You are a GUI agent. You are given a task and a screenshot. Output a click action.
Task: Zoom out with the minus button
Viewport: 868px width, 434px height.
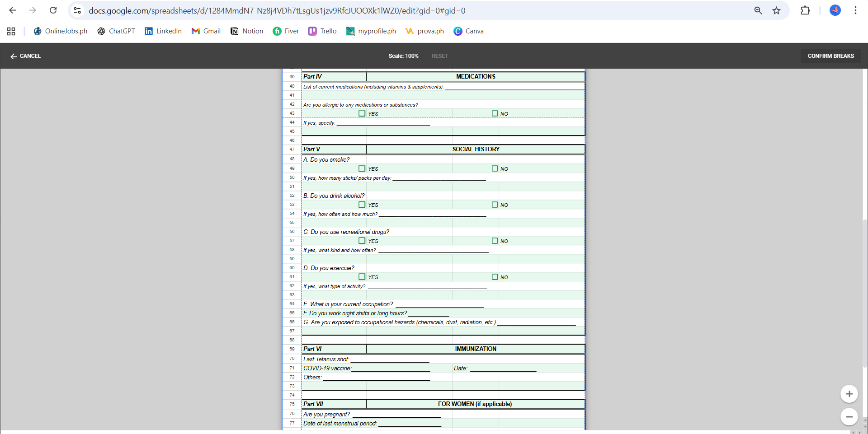pyautogui.click(x=849, y=417)
